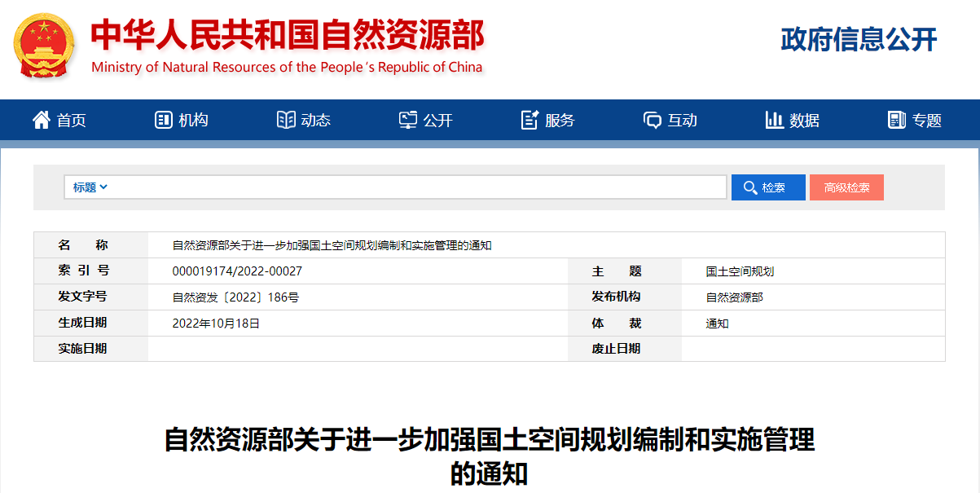Click the monitor icon beside 公开
Viewport: 980px width, 493px height.
[408, 120]
